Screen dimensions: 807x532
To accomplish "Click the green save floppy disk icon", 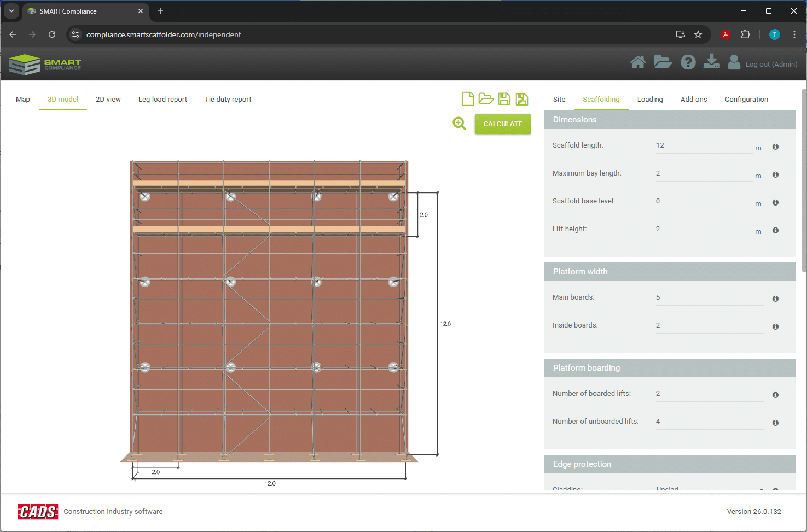I will [504, 99].
